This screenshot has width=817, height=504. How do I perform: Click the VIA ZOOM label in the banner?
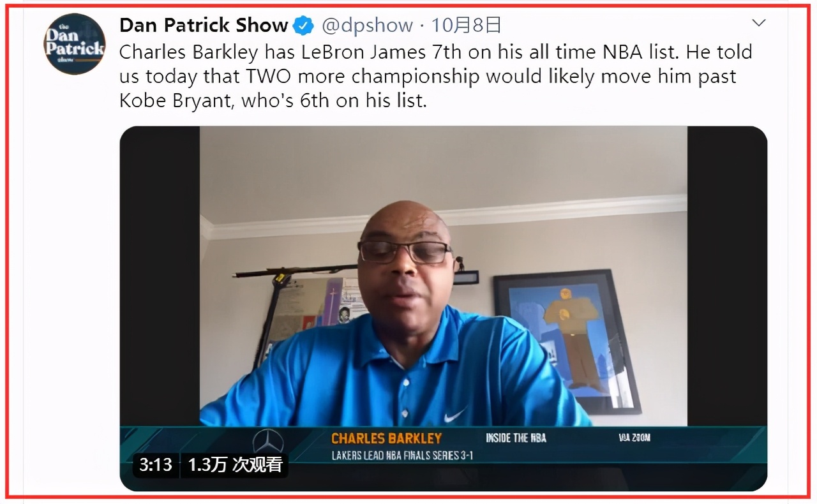[x=634, y=438]
